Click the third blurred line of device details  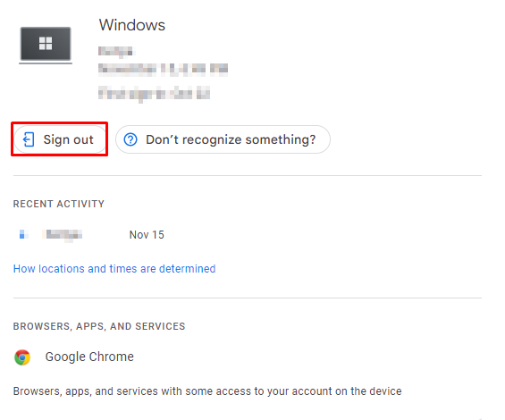click(155, 94)
